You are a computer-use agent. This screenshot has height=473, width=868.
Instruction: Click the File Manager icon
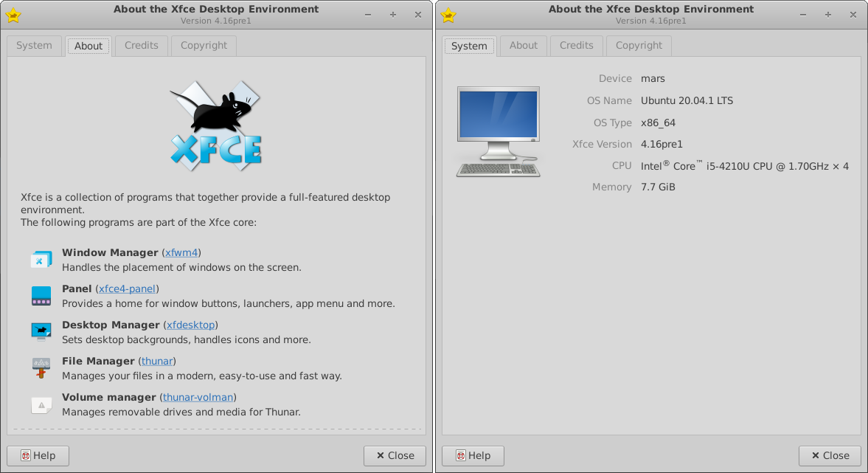click(x=41, y=368)
